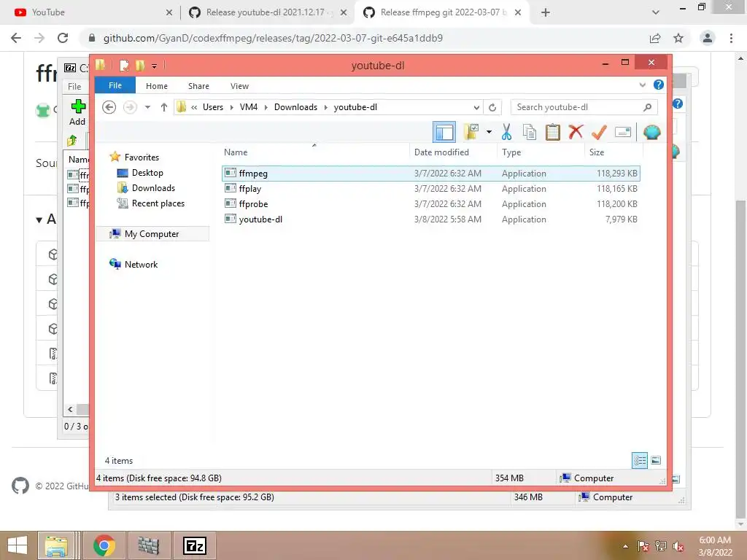Open Classic Explorer settings shell icon
The image size is (747, 560).
pos(651,132)
